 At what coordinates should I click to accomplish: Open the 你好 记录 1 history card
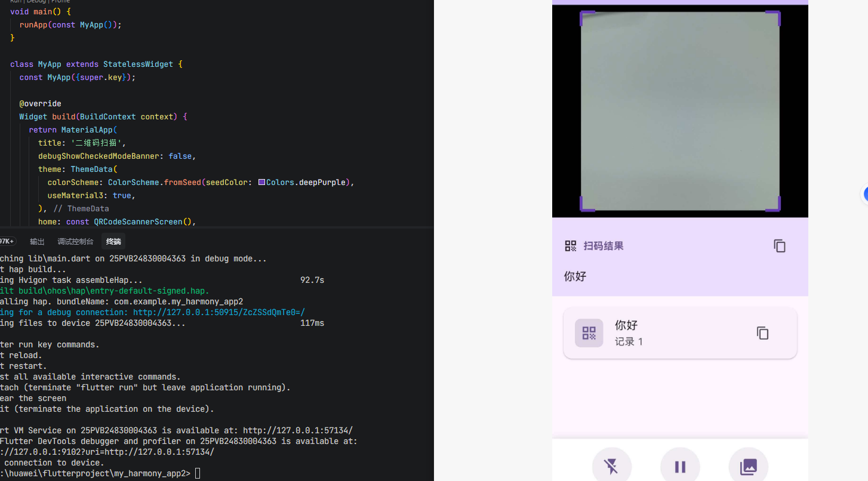tap(680, 333)
